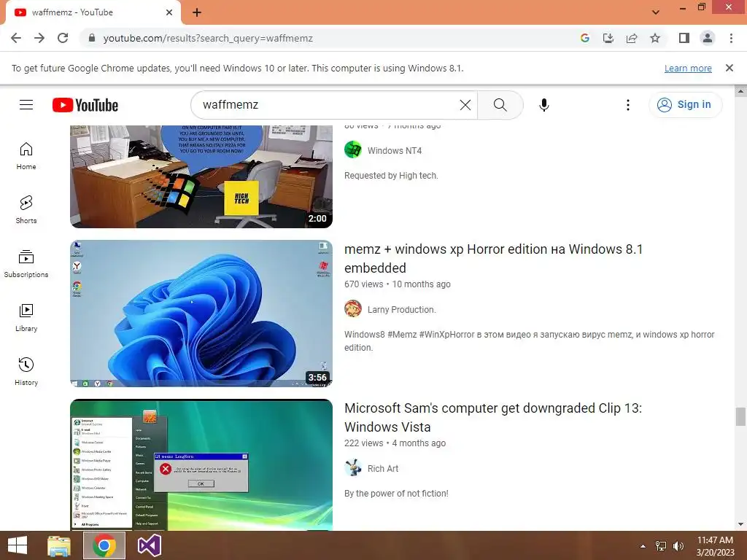
Task: Open YouTube settings three-dot menu
Action: [628, 105]
